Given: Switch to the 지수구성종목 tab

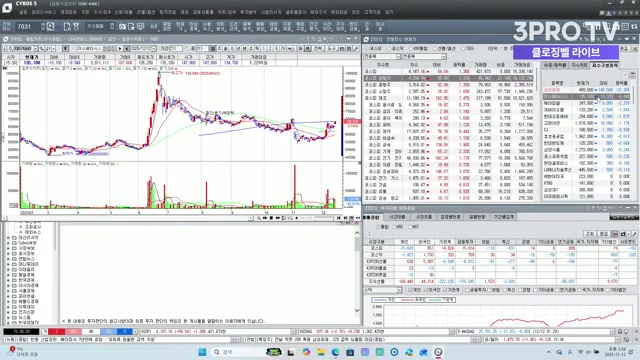Looking at the screenshot, I should coord(604,65).
